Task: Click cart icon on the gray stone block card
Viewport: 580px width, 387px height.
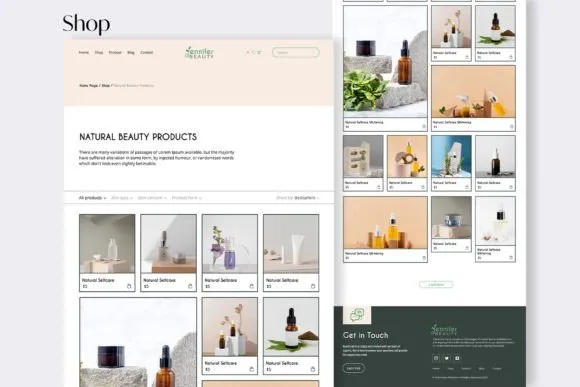Action: (x=379, y=187)
